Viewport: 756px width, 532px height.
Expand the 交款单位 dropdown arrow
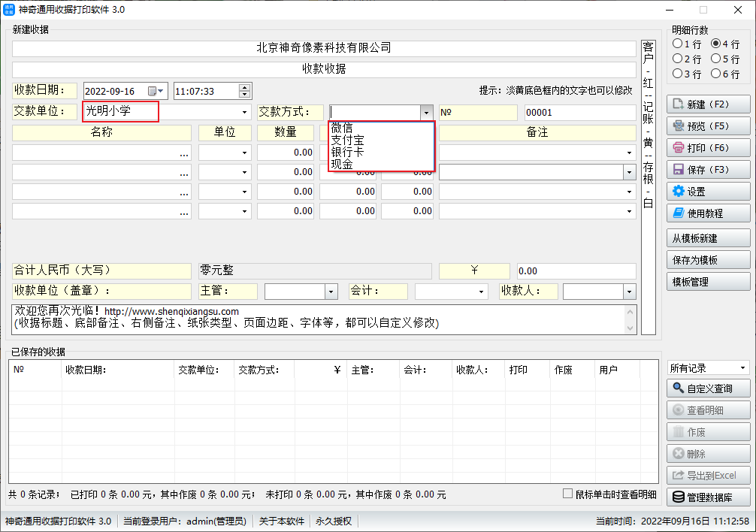click(x=244, y=112)
